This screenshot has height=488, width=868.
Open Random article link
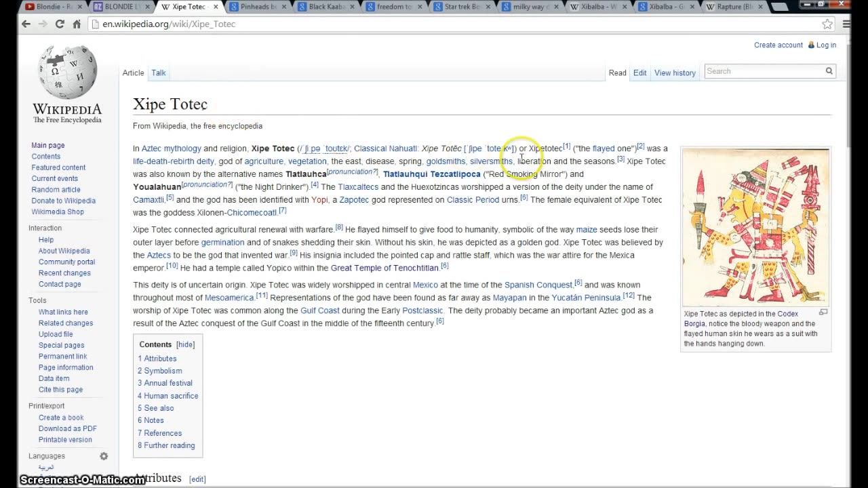click(56, 189)
